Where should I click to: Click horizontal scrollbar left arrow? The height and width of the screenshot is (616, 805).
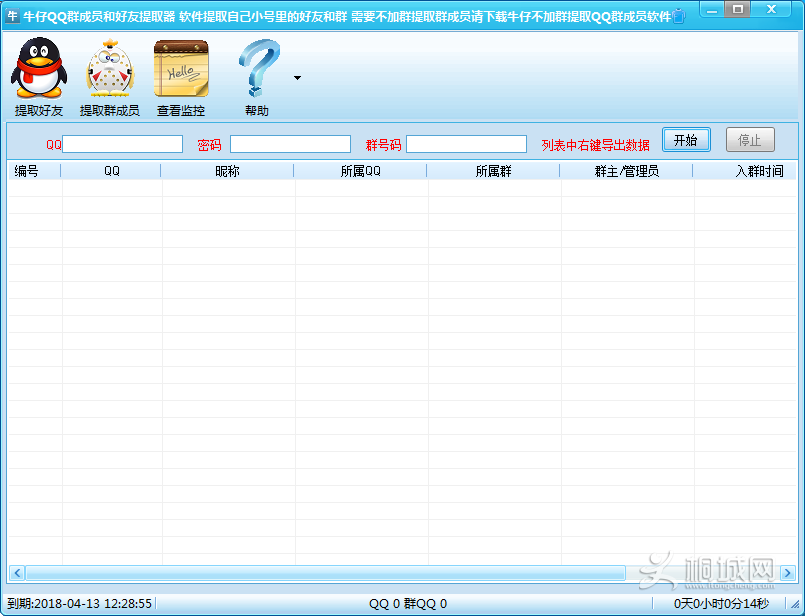point(15,573)
